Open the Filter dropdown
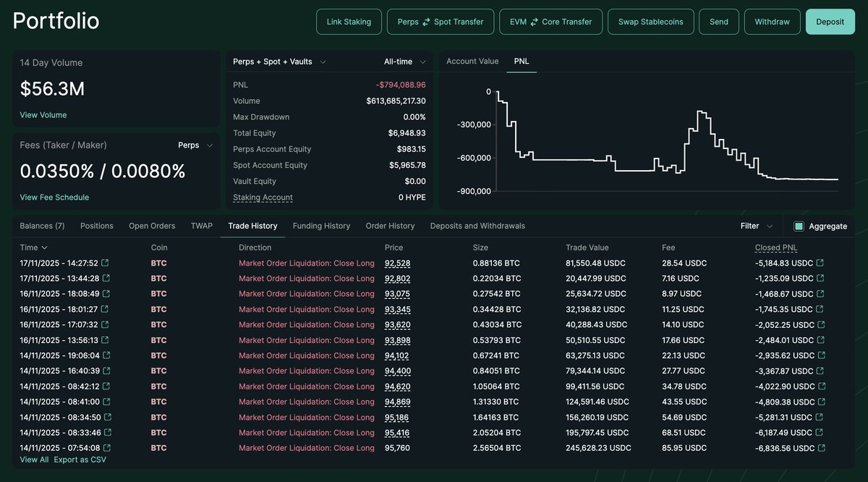 click(757, 226)
